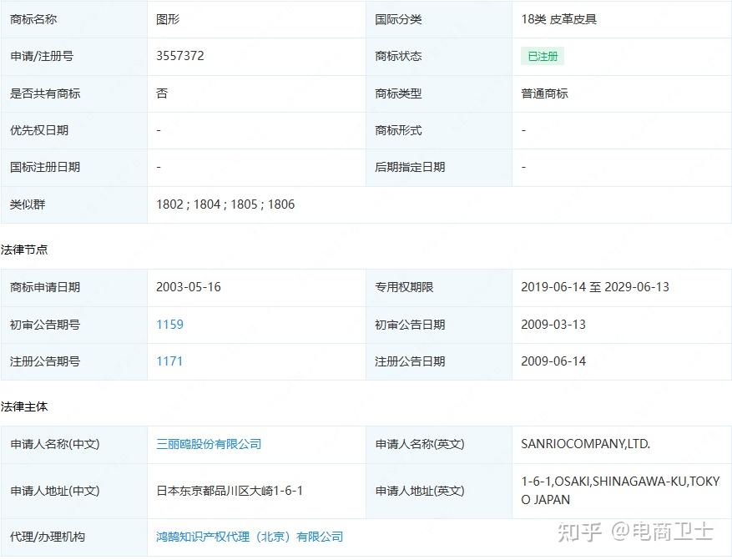Select the 商标状态 label

pos(398,56)
